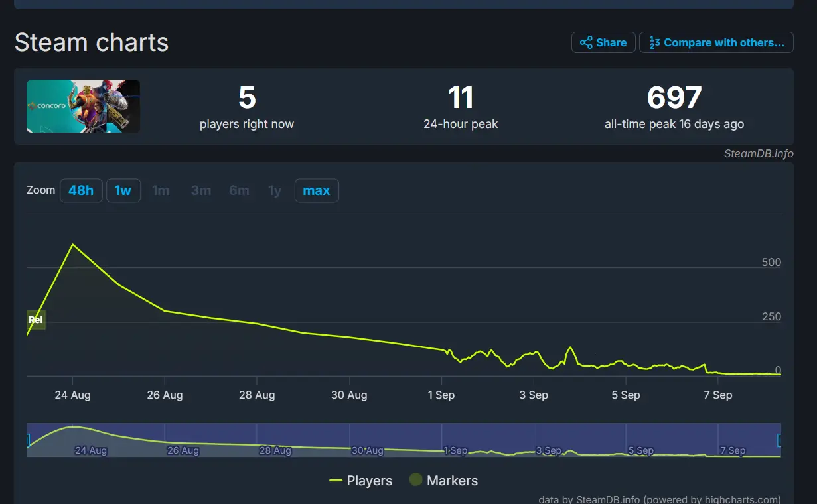The image size is (817, 504).
Task: Click the 26 Aug x-axis label
Action: (165, 395)
